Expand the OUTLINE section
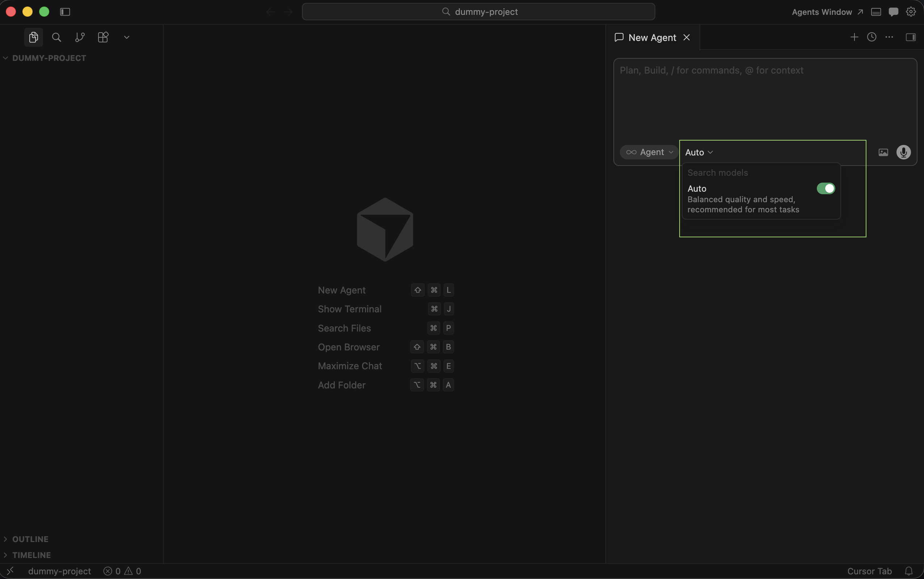This screenshot has height=579, width=924. (30, 539)
